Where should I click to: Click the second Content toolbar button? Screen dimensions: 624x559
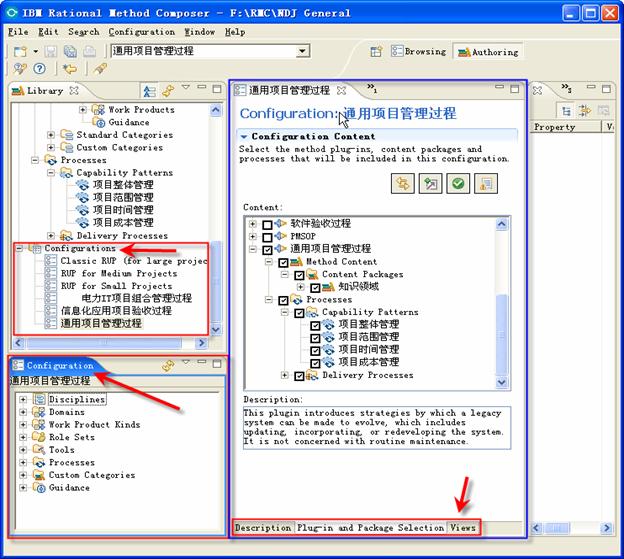pos(431,184)
